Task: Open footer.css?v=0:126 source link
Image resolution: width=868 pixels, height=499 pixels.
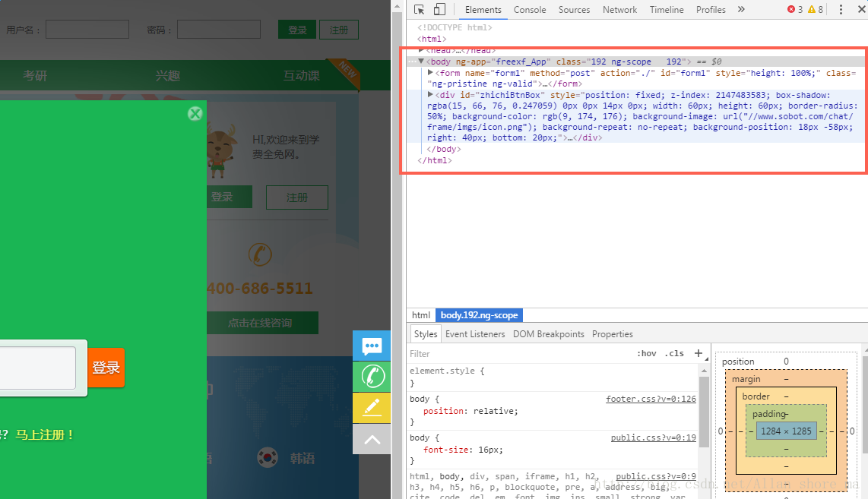Action: [651, 399]
